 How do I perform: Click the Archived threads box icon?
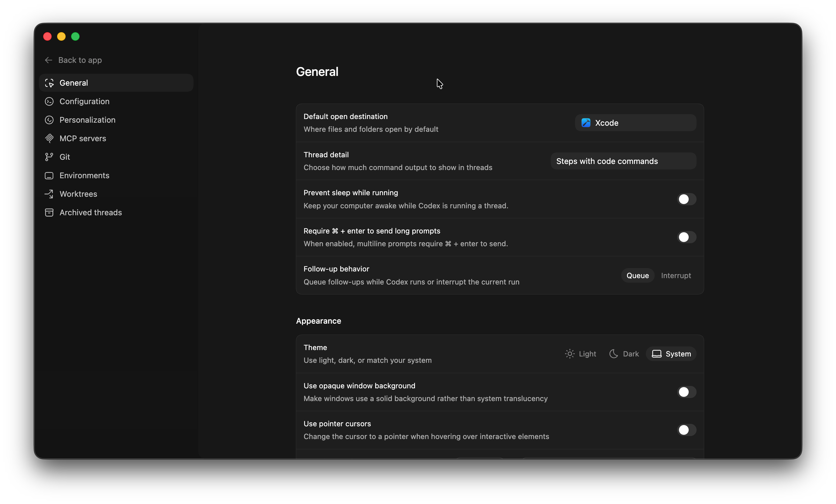pos(49,213)
